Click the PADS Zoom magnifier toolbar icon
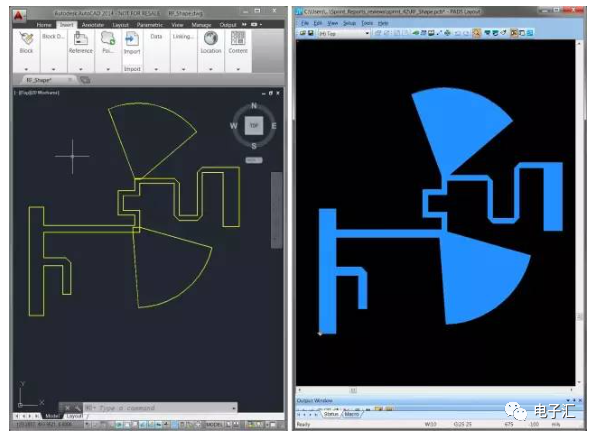 (476, 33)
